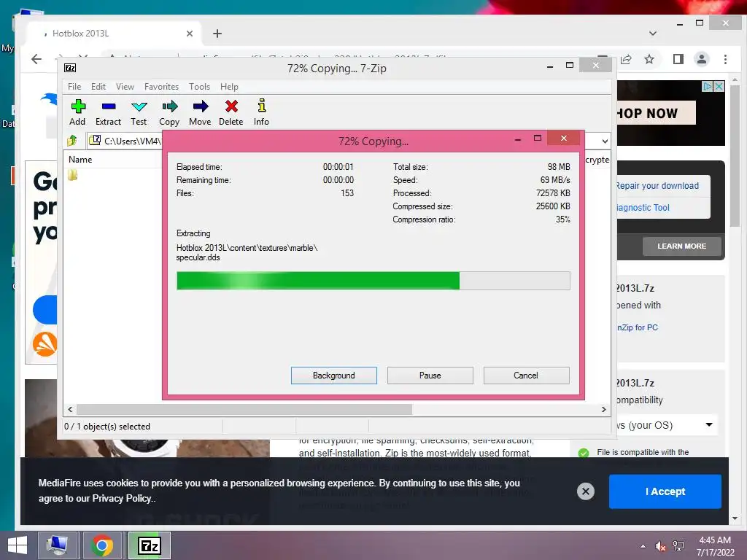Click the Copy toolbar icon
This screenshot has height=560, width=747.
tap(169, 112)
